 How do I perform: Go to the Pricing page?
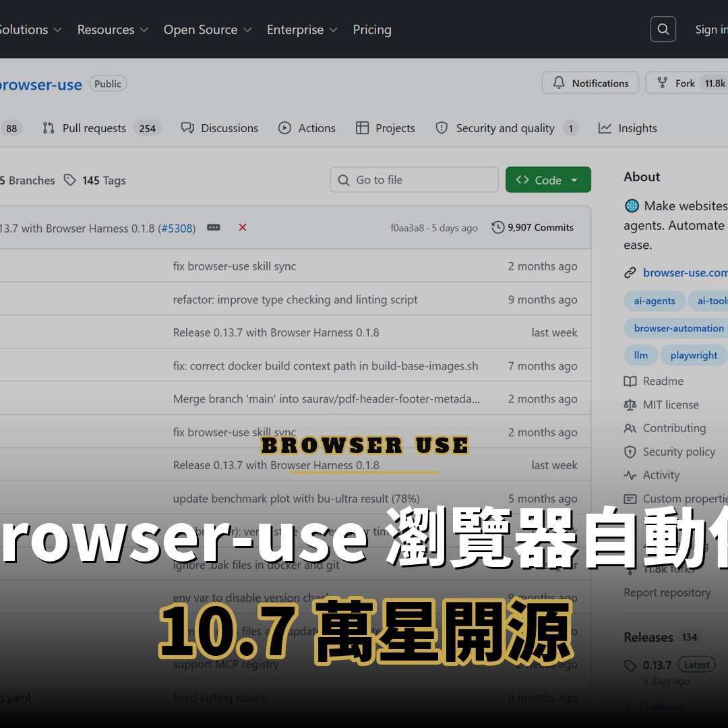point(372,30)
